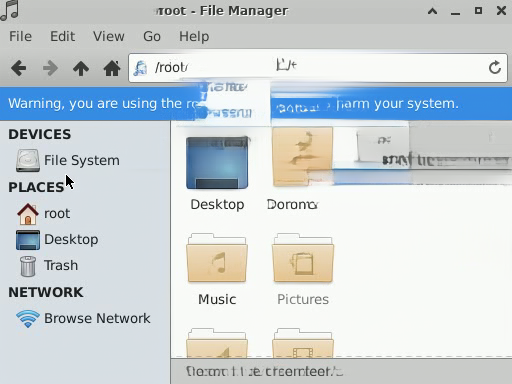Go forward using the right arrow

[x=50, y=68]
